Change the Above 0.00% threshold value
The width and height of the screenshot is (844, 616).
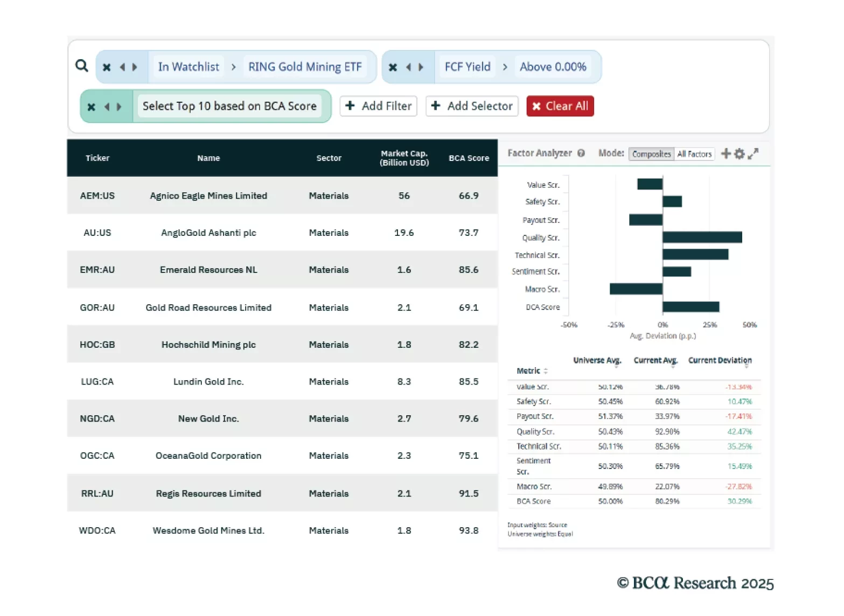click(x=553, y=67)
